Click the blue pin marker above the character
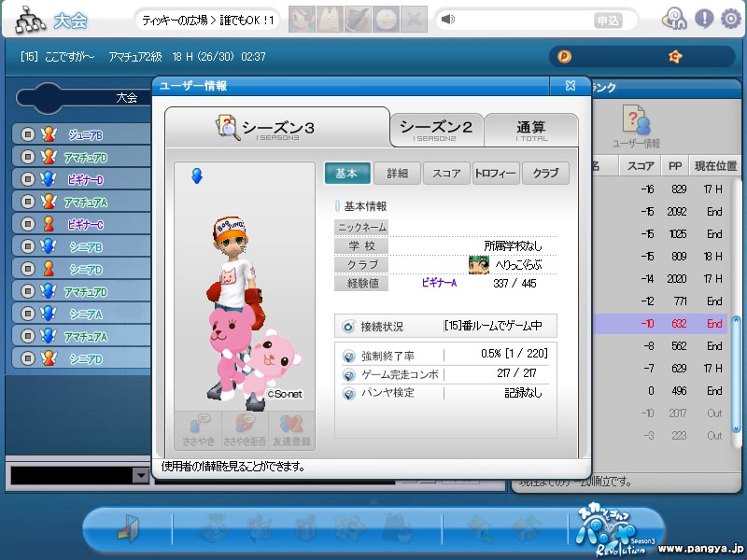The width and height of the screenshot is (747, 560). tap(197, 175)
